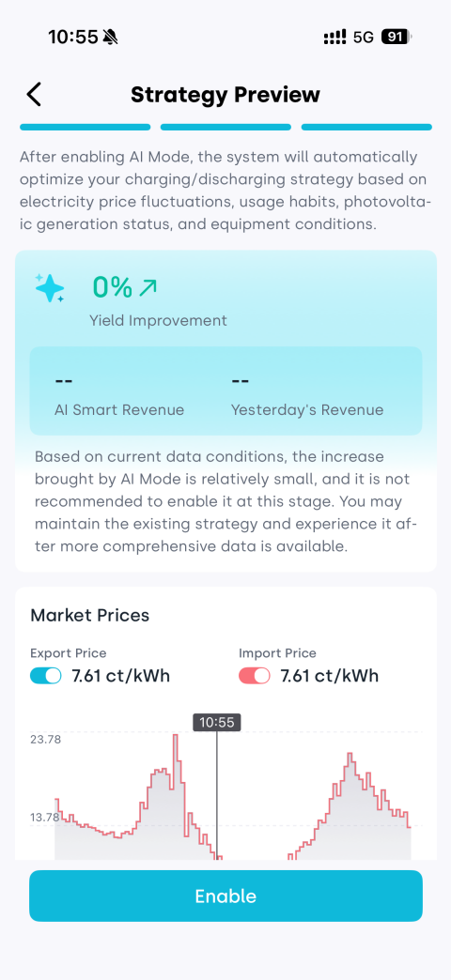This screenshot has height=980, width=451.
Task: Tap the highest price peak in chart
Action: click(176, 736)
